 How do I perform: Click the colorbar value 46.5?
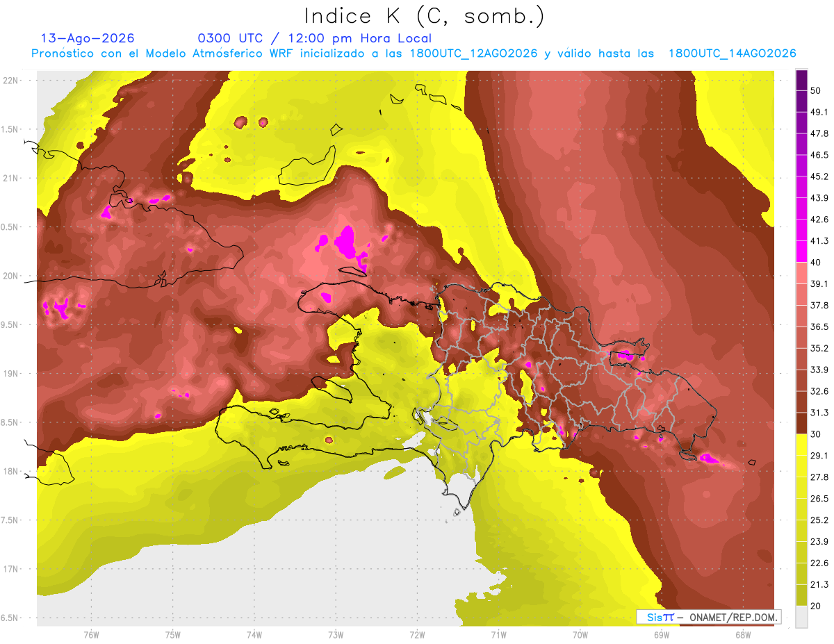pos(819,155)
